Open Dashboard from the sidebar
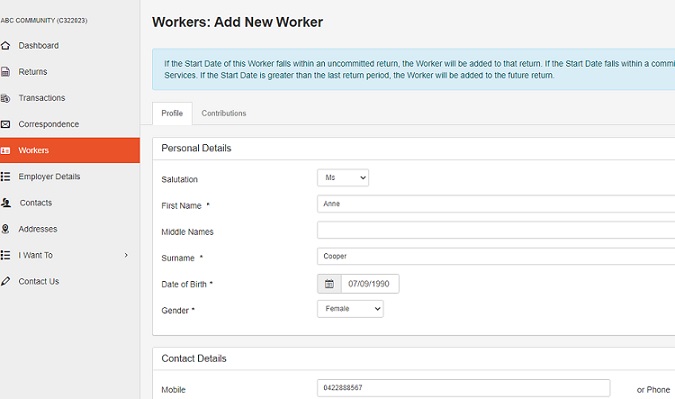The width and height of the screenshot is (675, 399). point(38,46)
